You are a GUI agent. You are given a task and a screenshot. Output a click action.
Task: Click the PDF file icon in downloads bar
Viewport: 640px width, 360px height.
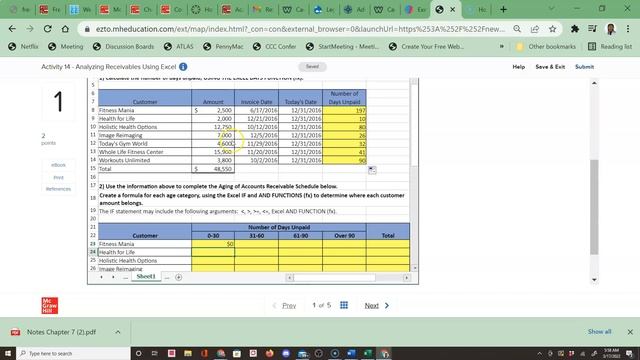[x=16, y=332]
